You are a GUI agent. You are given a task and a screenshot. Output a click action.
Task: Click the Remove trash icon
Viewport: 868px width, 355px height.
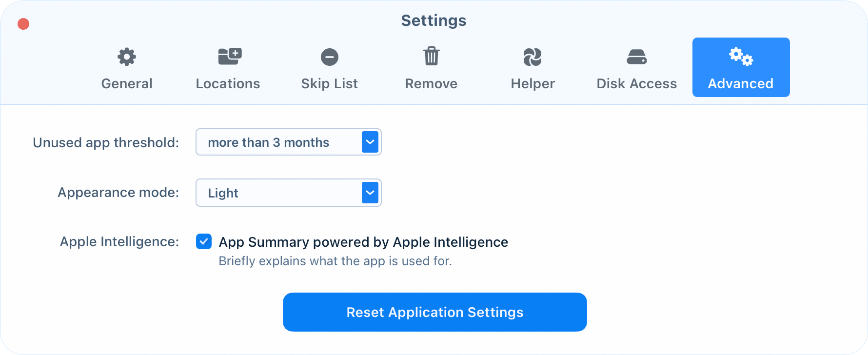[431, 57]
